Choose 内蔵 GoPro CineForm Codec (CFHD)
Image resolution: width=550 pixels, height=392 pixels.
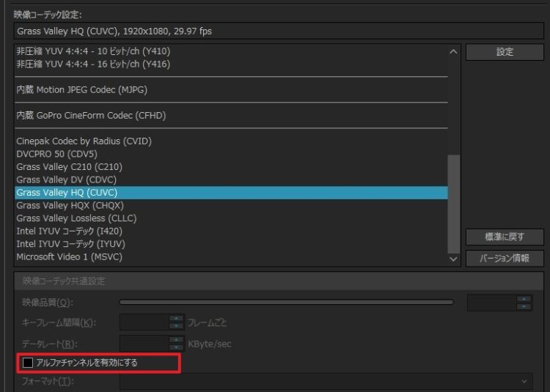click(x=231, y=115)
